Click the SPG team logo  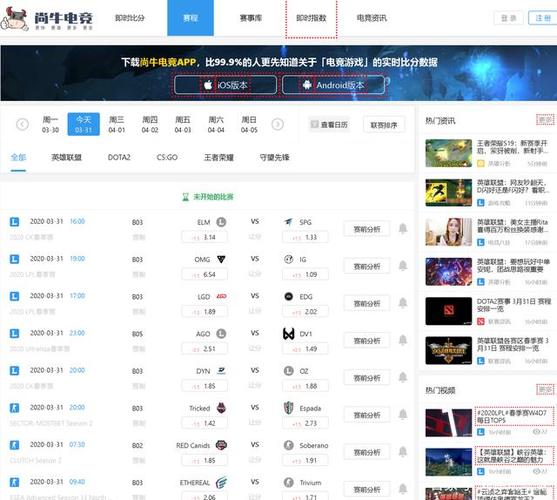point(288,222)
